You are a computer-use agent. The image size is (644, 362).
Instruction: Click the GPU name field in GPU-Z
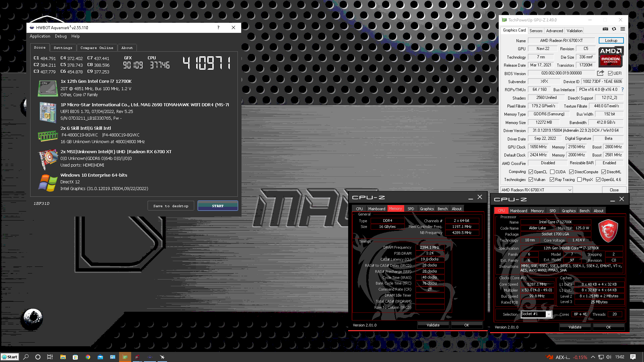[x=561, y=41]
